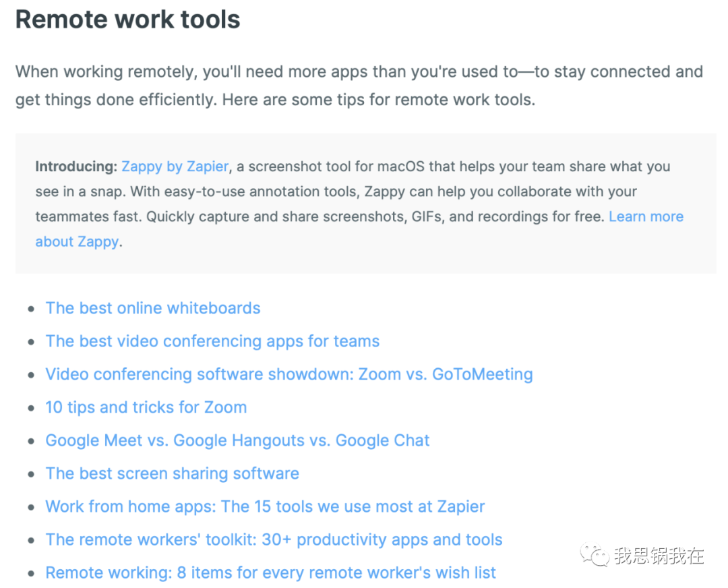The height and width of the screenshot is (588, 728).
Task: Open the Zappy by Zapier link
Action: tap(175, 167)
